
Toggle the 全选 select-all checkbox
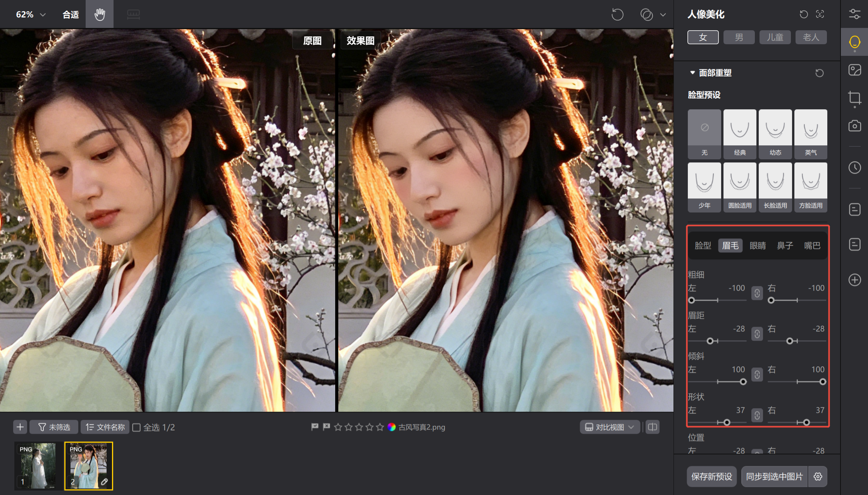[136, 427]
